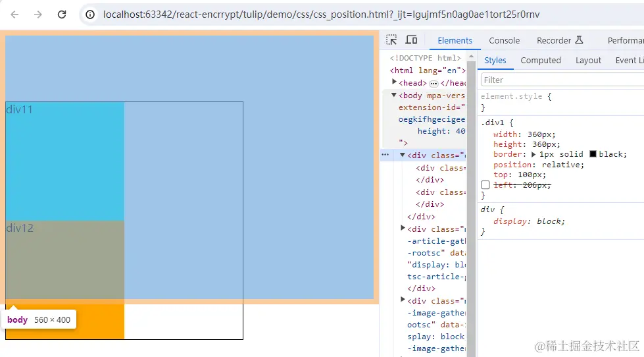
Task: Open the Console tab
Action: [504, 40]
